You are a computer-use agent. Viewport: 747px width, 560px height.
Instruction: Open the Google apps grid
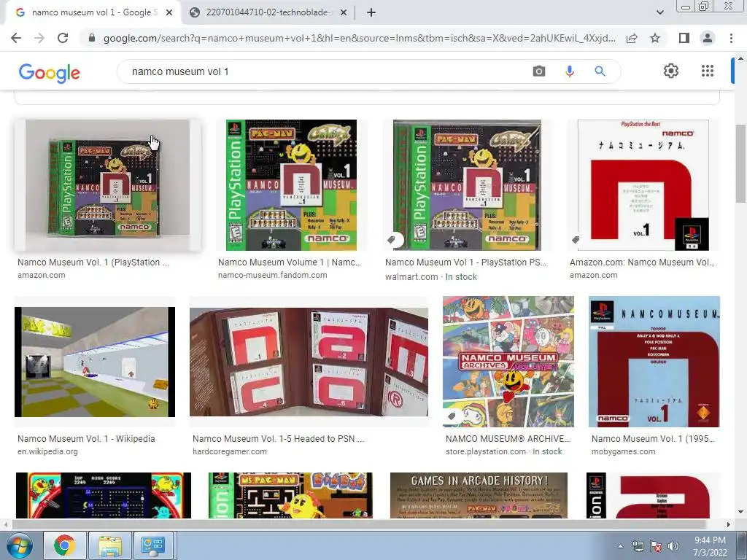tap(708, 71)
